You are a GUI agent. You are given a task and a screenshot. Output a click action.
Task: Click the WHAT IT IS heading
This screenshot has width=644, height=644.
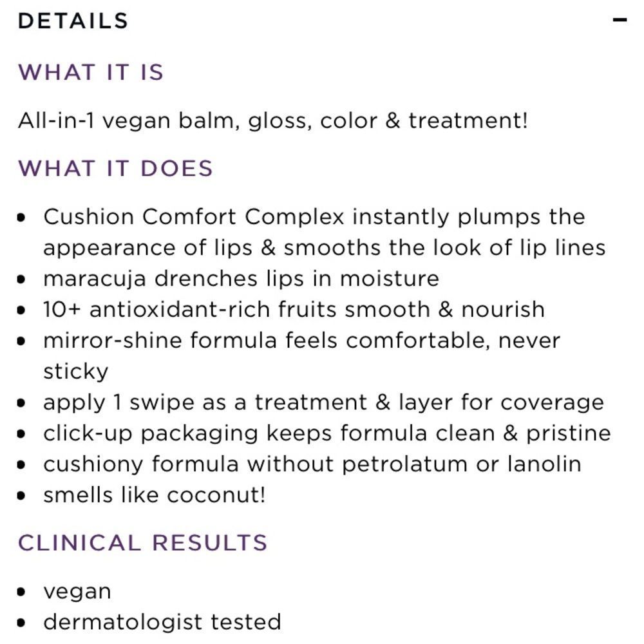pos(91,72)
